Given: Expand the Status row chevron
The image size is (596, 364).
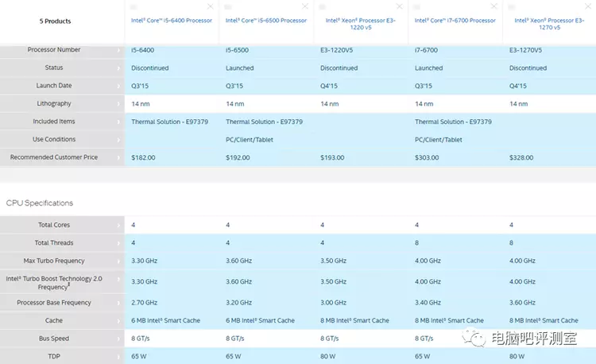Looking at the screenshot, I should (x=118, y=68).
